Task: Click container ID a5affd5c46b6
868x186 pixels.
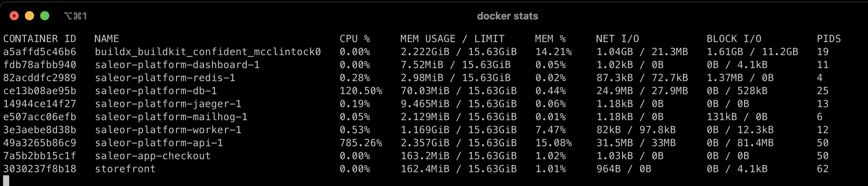Action: click(x=40, y=52)
